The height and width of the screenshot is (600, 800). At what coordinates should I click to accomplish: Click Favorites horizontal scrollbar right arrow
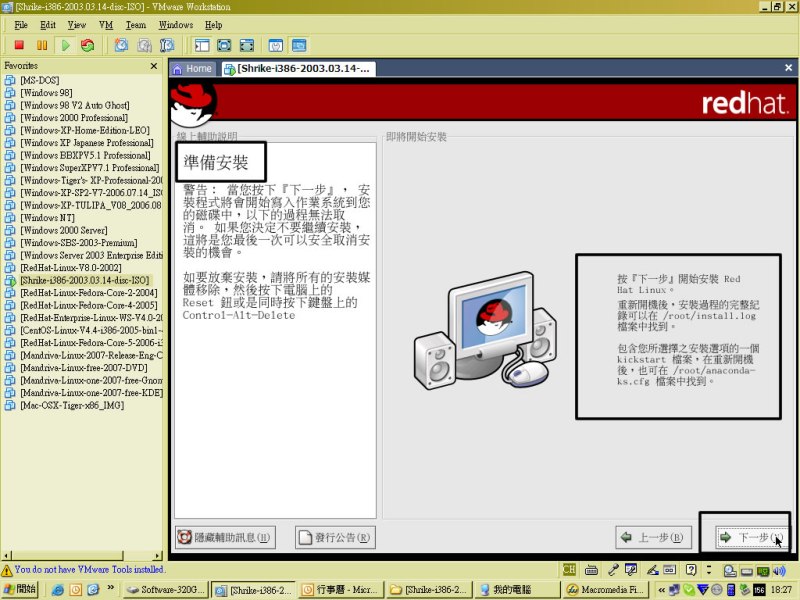pyautogui.click(x=158, y=556)
